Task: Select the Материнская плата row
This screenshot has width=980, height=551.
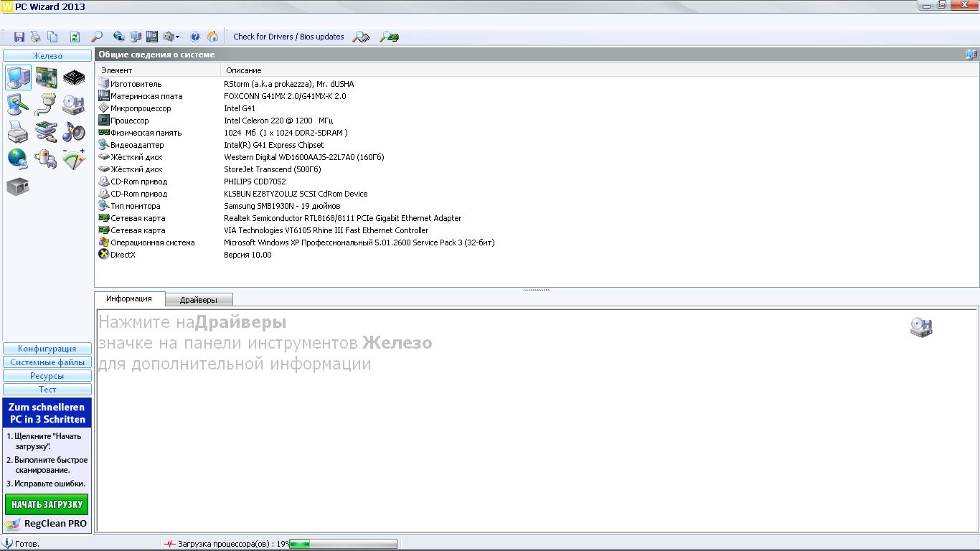Action: coord(537,96)
